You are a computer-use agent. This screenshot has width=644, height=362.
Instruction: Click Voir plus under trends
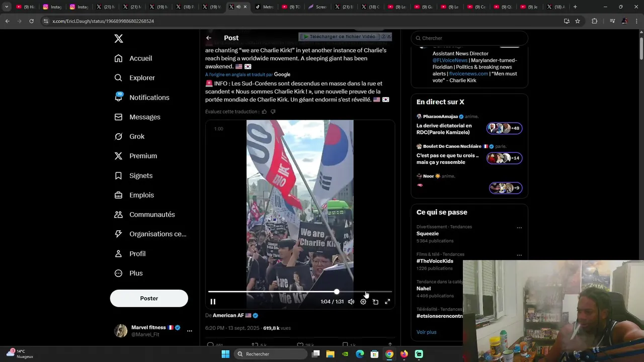click(427, 332)
